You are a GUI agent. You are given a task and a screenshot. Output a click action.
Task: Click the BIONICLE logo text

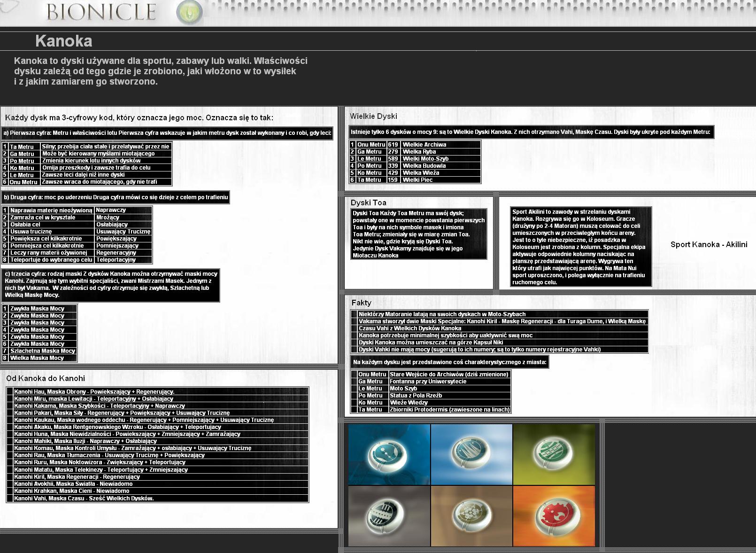point(101,12)
